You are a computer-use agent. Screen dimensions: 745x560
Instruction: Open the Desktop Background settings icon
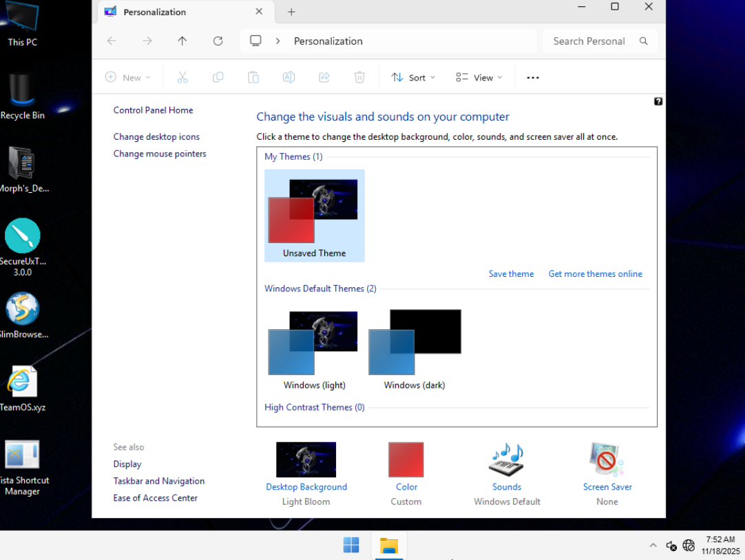click(x=306, y=460)
